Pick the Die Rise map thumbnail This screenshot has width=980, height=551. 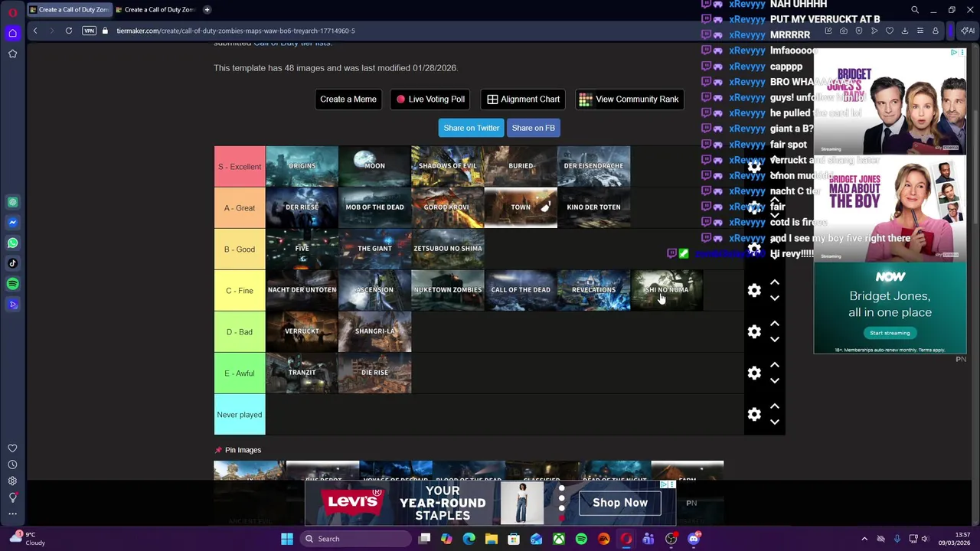pyautogui.click(x=374, y=373)
